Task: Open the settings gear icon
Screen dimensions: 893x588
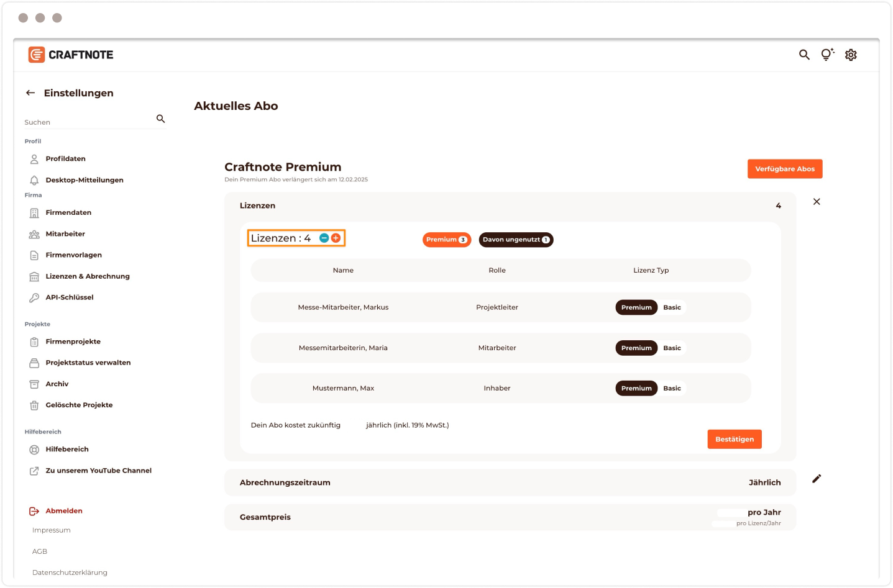Action: point(851,55)
